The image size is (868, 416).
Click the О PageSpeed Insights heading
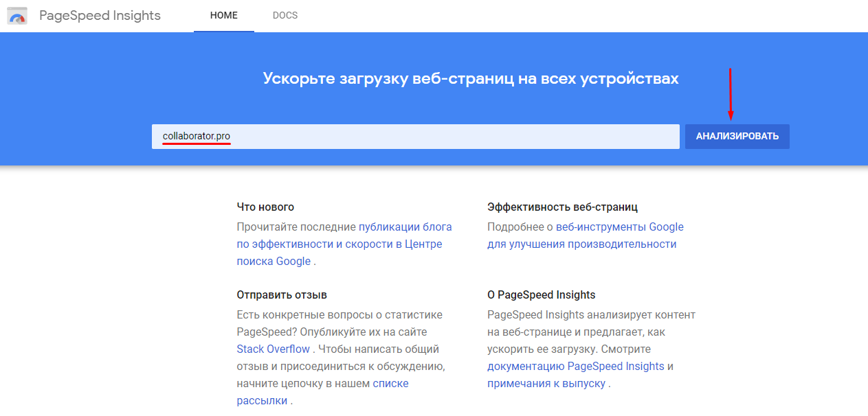pyautogui.click(x=541, y=295)
